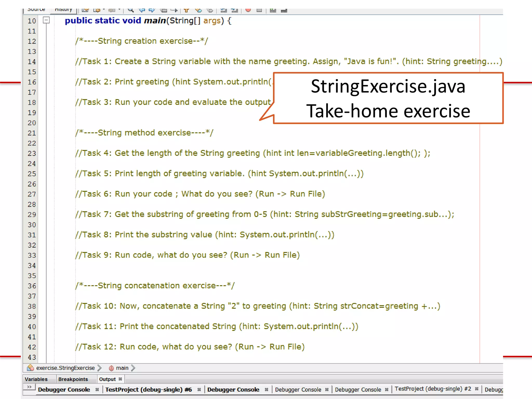Image resolution: width=532 pixels, height=399 pixels.
Task: Close TestProject (debug-single) #6 tab
Action: pyautogui.click(x=199, y=389)
